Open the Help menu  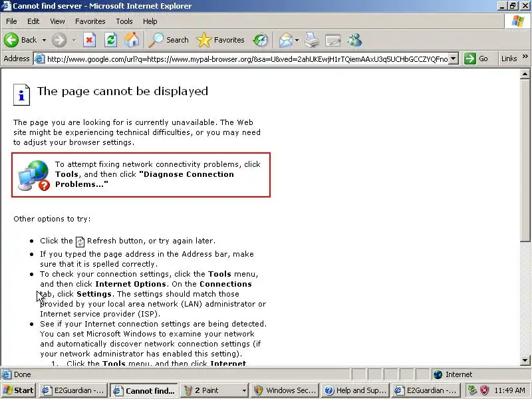pyautogui.click(x=150, y=21)
